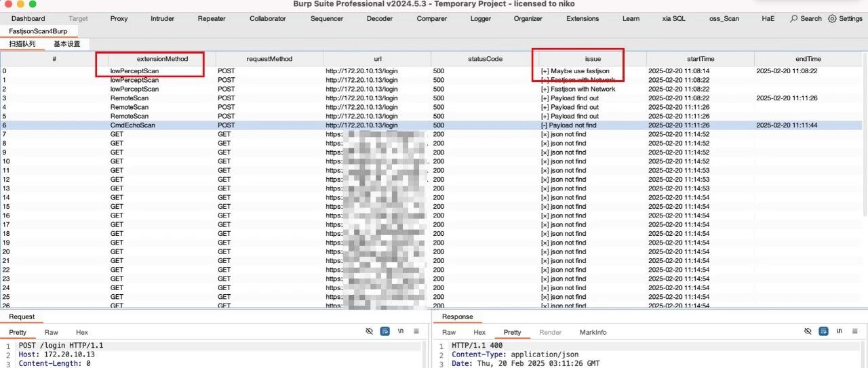868x368 pixels.
Task: Click 'POST /login HTTP/1.1' request line
Action: pos(61,346)
